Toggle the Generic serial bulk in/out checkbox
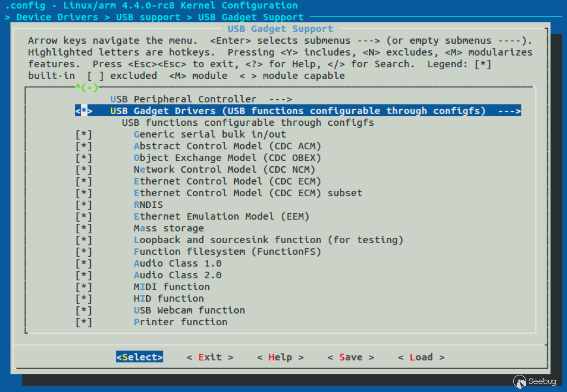Viewport: 567px width, 392px height. pyautogui.click(x=84, y=134)
